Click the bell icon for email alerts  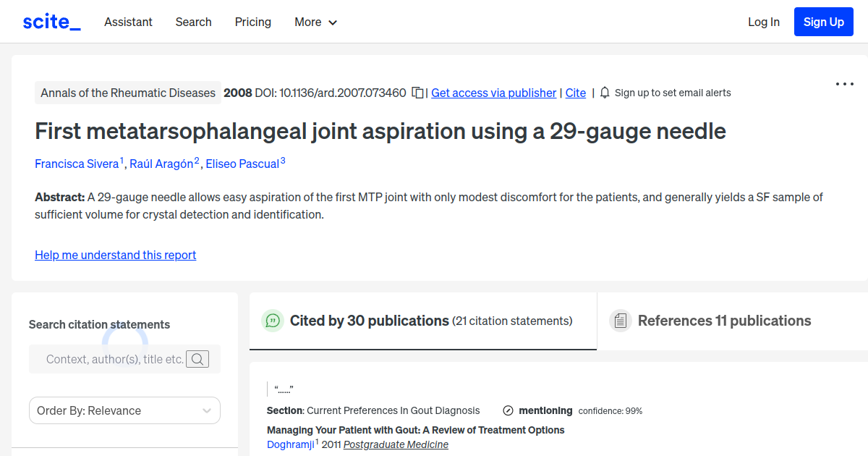click(604, 93)
